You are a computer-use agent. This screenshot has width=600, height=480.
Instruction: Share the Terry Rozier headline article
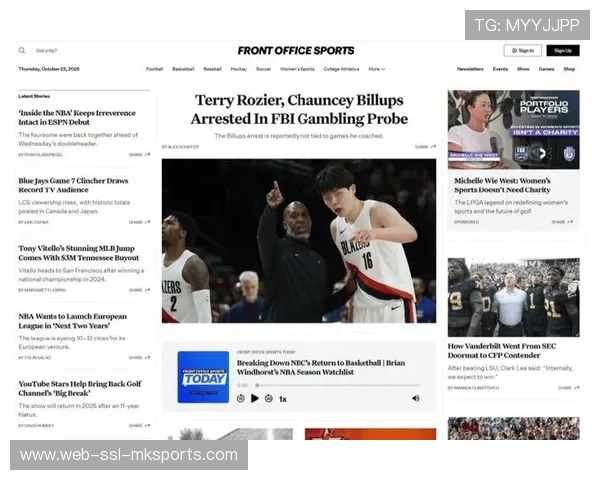tap(426, 146)
